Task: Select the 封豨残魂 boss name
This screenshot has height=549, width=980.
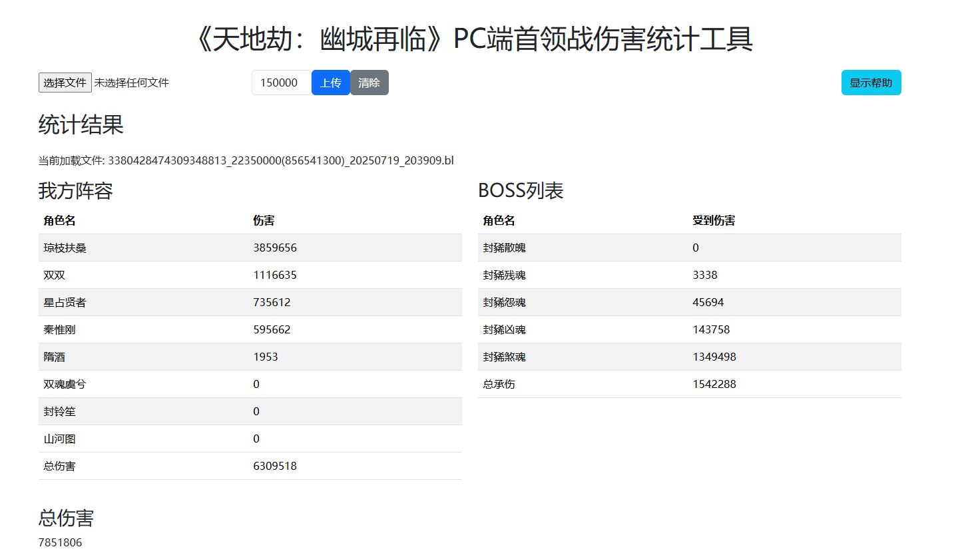Action: (505, 275)
